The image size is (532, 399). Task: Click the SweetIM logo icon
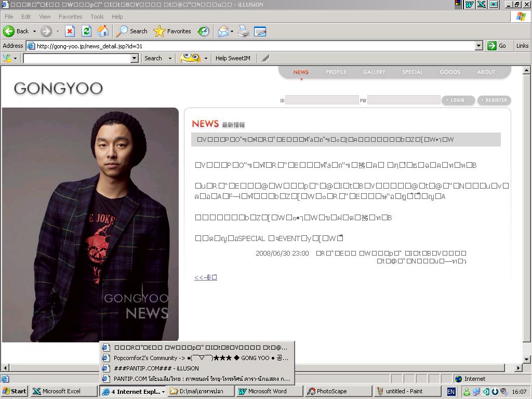7,58
